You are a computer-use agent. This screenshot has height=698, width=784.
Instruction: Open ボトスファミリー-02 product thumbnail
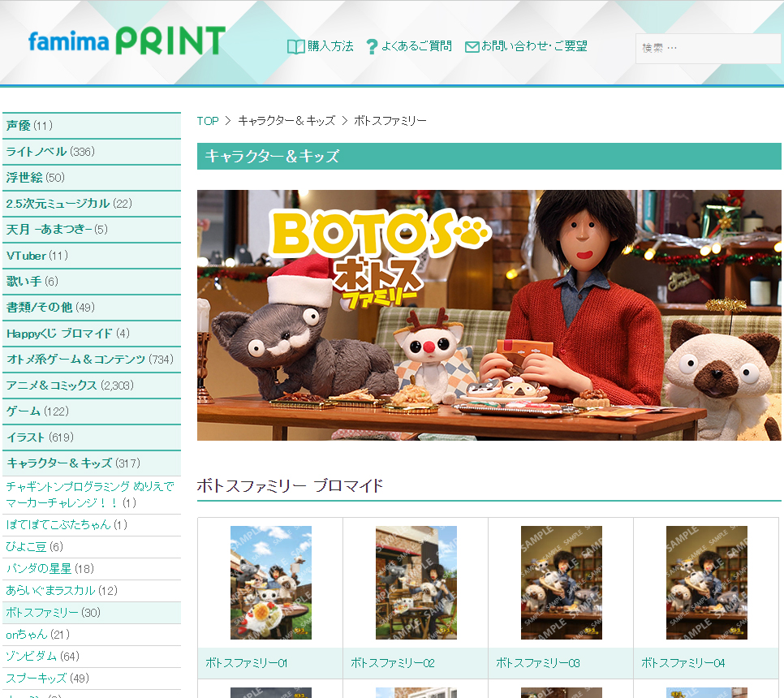point(416,583)
